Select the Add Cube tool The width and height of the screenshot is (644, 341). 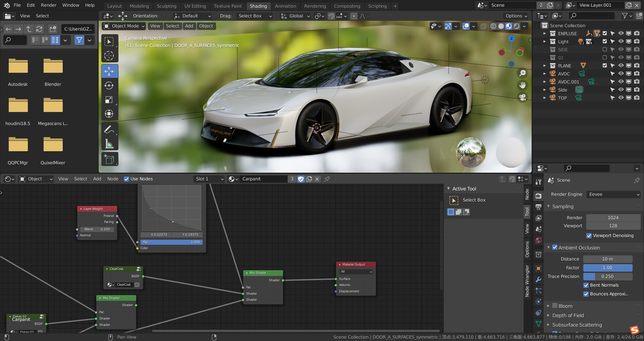click(x=110, y=159)
